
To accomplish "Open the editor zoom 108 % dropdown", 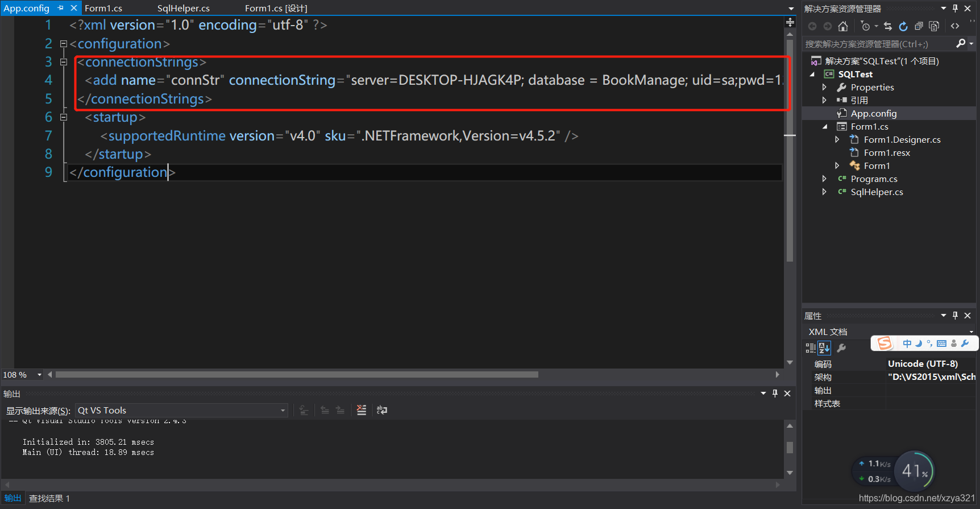I will point(39,375).
